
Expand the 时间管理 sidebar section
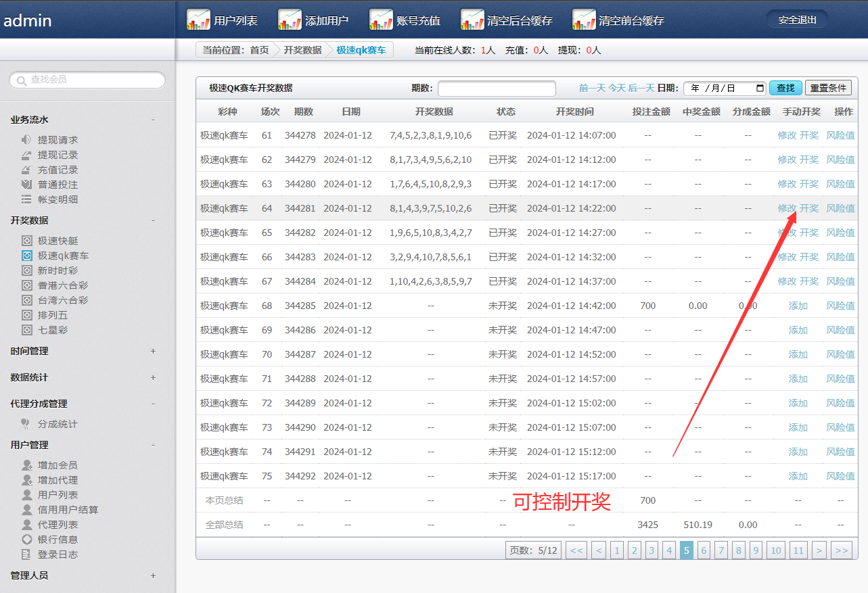coord(153,351)
